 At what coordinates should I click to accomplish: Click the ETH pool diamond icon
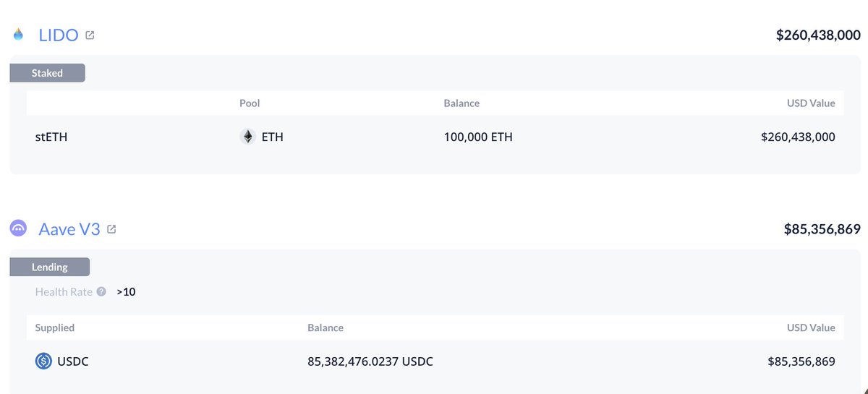pyautogui.click(x=247, y=137)
